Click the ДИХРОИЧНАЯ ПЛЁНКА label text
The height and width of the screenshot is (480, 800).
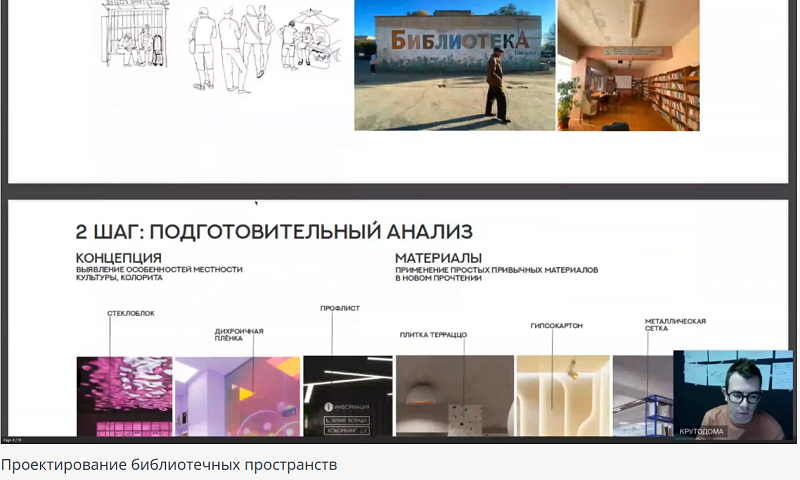(x=239, y=334)
